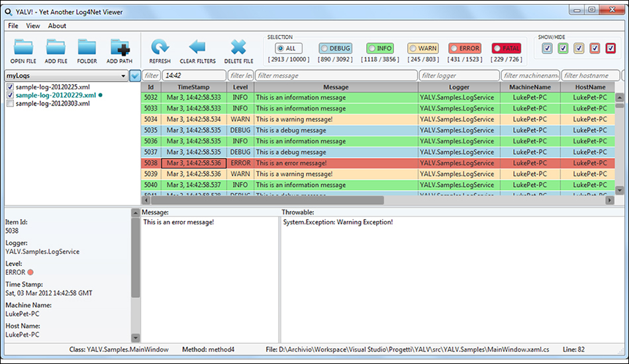Toggle the red FATAL show/hide checkbox
This screenshot has height=364, width=629.
tap(610, 48)
